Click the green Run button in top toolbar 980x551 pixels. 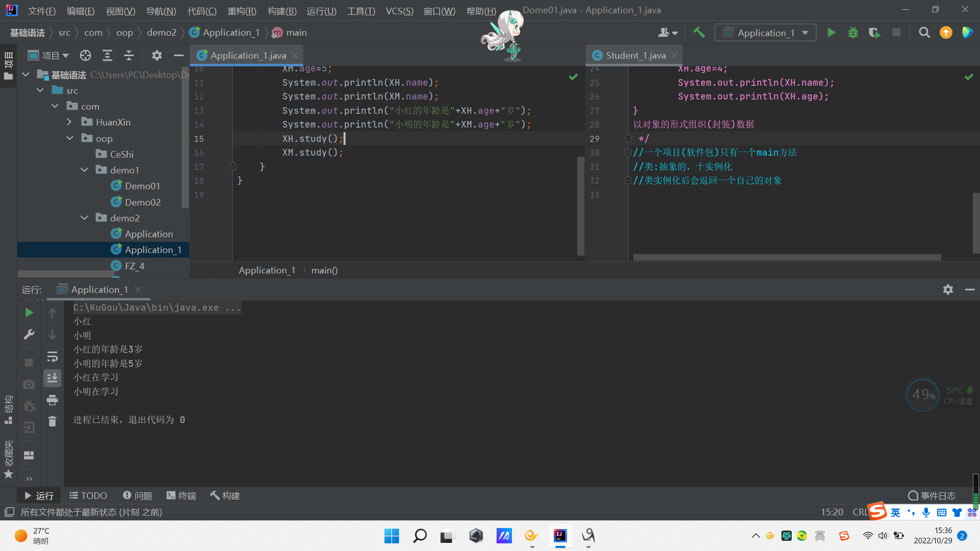click(831, 33)
